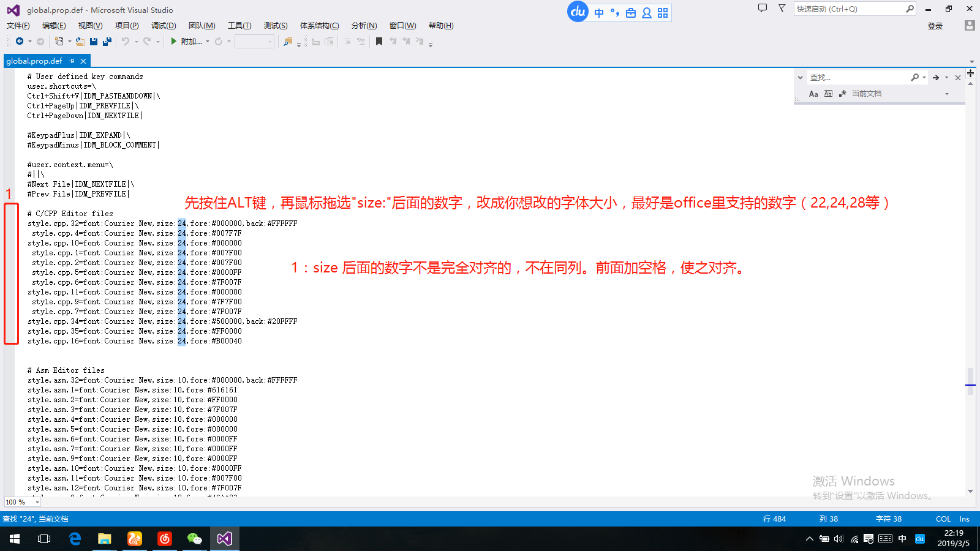Toggle Match Case (Aa) in find panel
The height and width of the screenshot is (551, 980).
(813, 94)
